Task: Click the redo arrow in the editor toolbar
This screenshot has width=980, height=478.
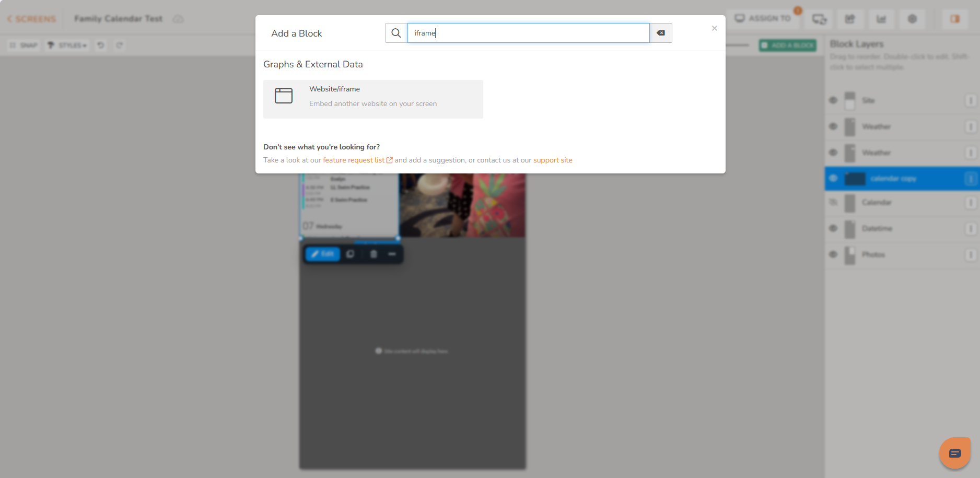Action: (x=120, y=45)
